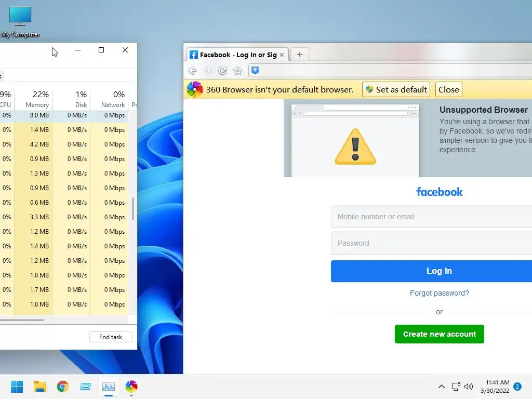Screen dimensions: 532x399
Task: Launch Google Chrome from taskbar
Action: 63,387
